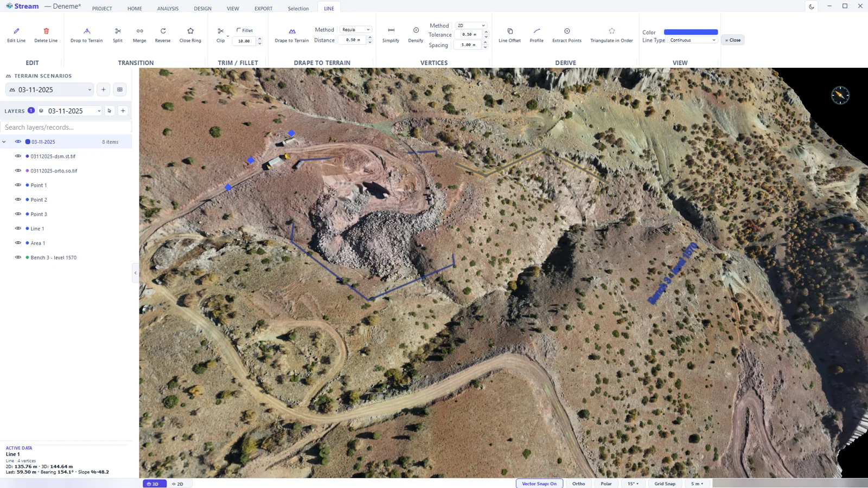Open the Line Type dropdown

pos(692,40)
